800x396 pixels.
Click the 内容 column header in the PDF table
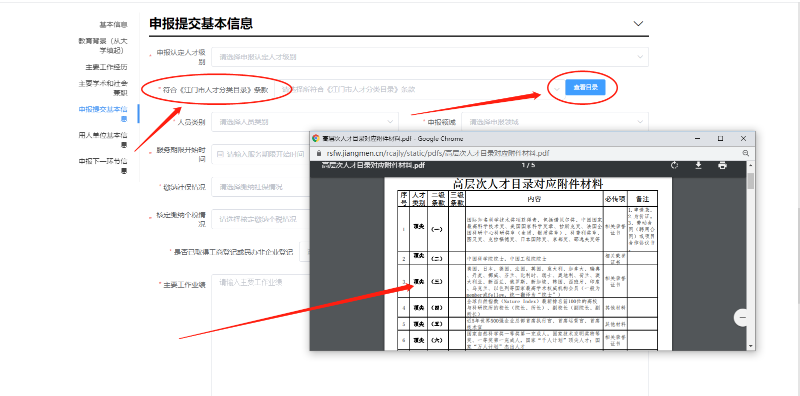point(534,199)
